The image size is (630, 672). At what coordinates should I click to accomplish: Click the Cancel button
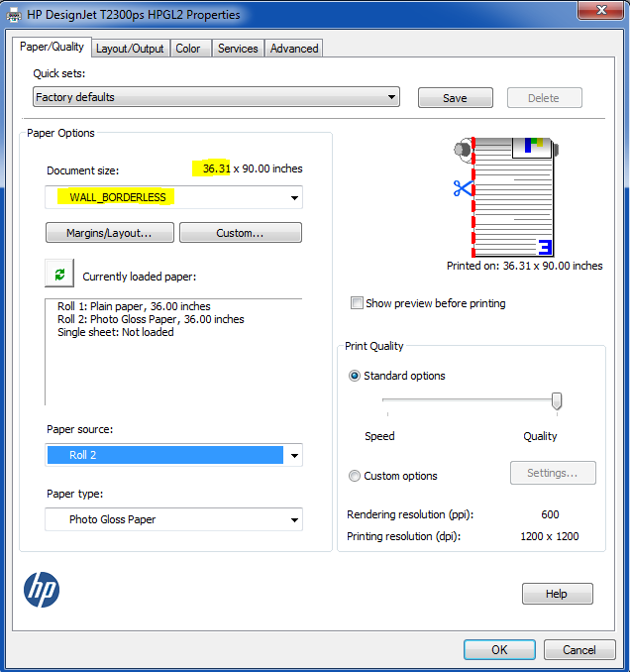pos(579,650)
